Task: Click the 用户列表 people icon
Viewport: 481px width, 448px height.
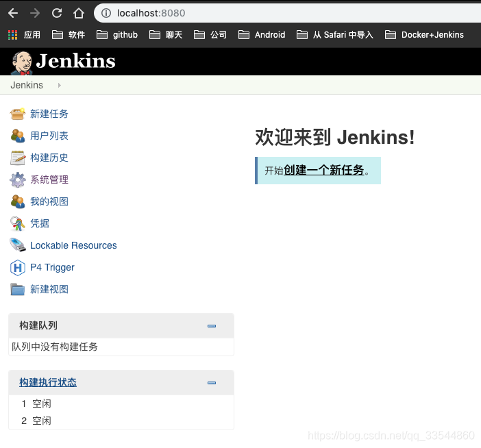Action: tap(18, 136)
